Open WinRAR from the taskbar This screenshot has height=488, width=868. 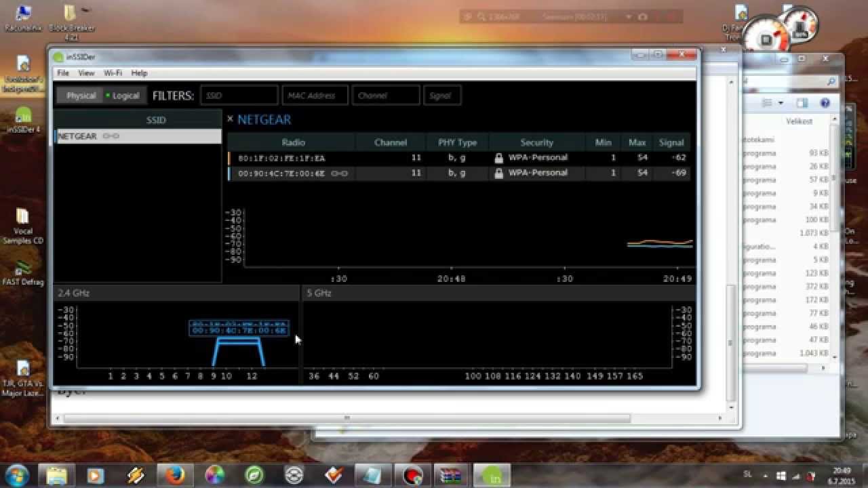tap(452, 475)
